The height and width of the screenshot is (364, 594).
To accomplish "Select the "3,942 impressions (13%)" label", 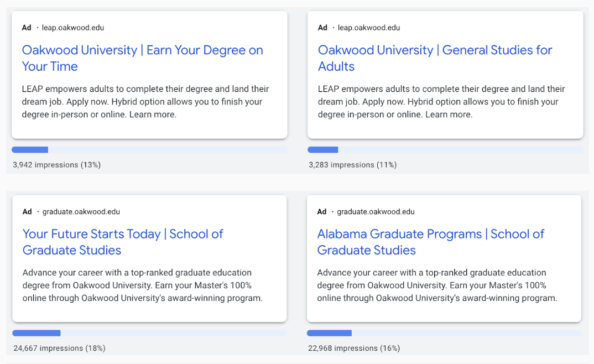I will point(57,165).
